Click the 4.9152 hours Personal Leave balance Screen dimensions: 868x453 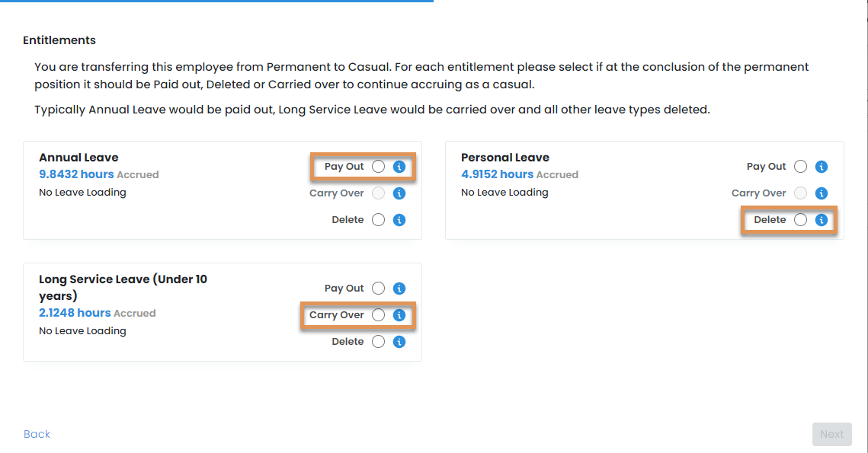[x=497, y=174]
